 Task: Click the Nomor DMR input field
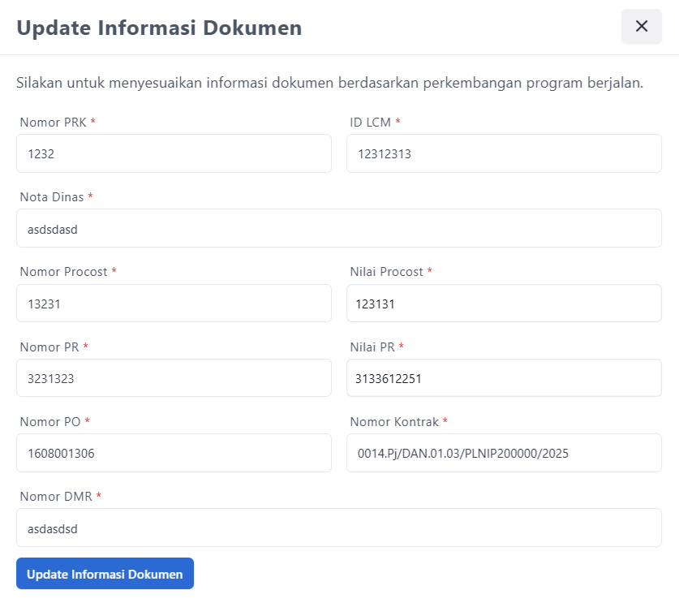338,528
